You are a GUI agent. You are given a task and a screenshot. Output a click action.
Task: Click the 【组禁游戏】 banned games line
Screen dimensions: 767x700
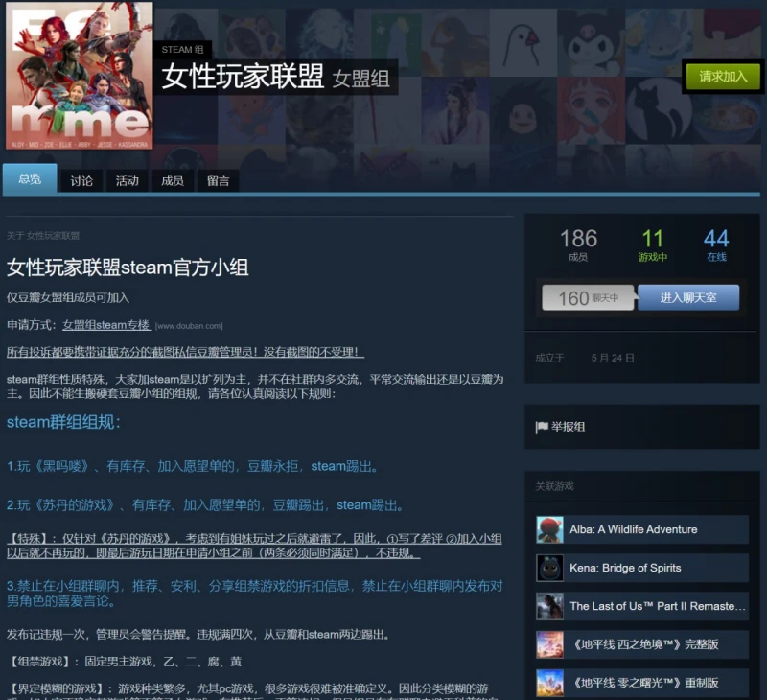click(125, 662)
